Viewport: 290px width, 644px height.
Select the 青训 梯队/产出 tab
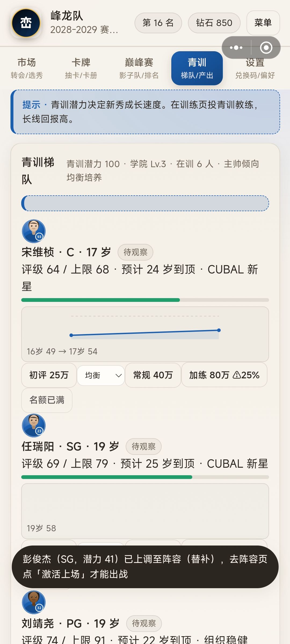coord(197,68)
